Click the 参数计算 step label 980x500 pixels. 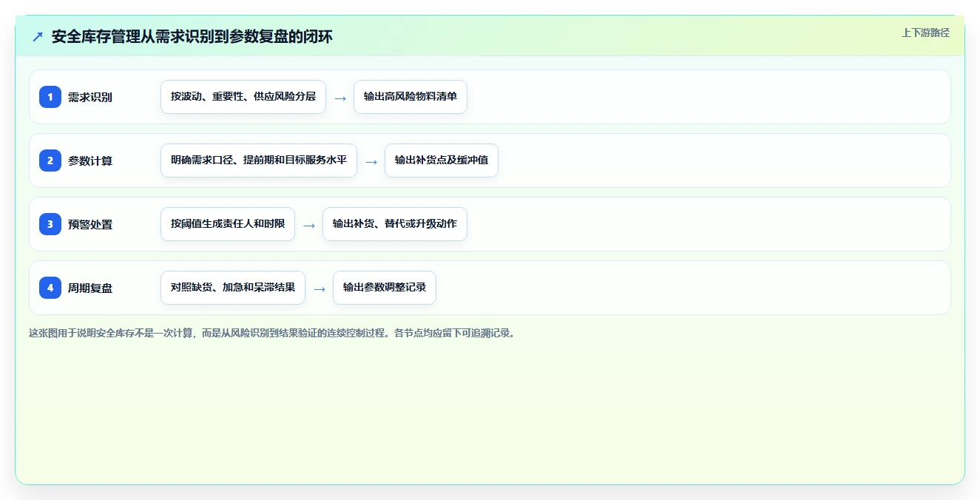pos(90,161)
